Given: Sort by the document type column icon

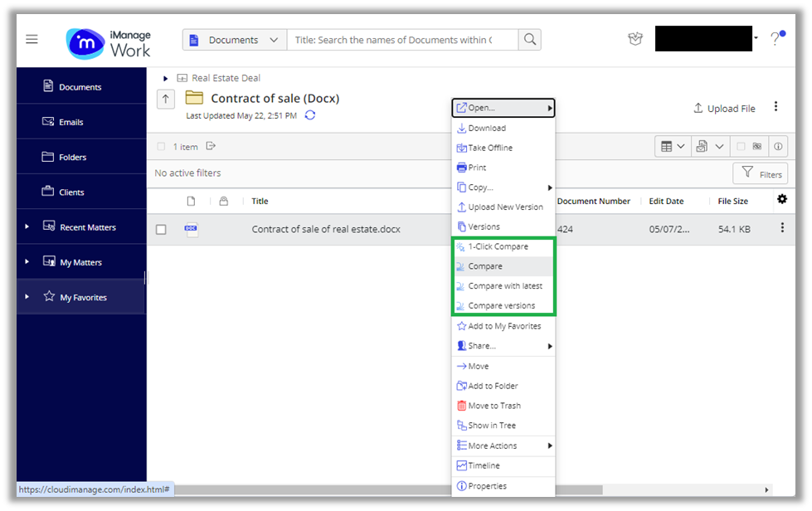Looking at the screenshot, I should pyautogui.click(x=191, y=202).
